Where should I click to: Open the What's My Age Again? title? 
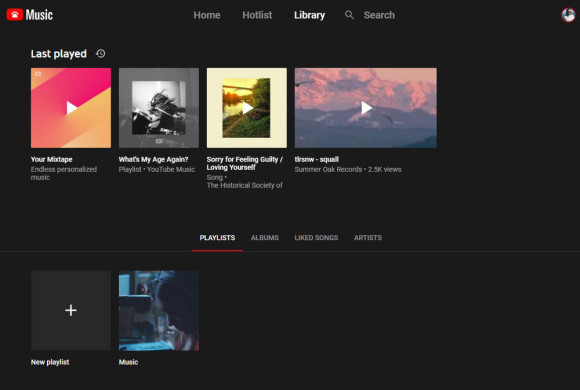[x=154, y=159]
